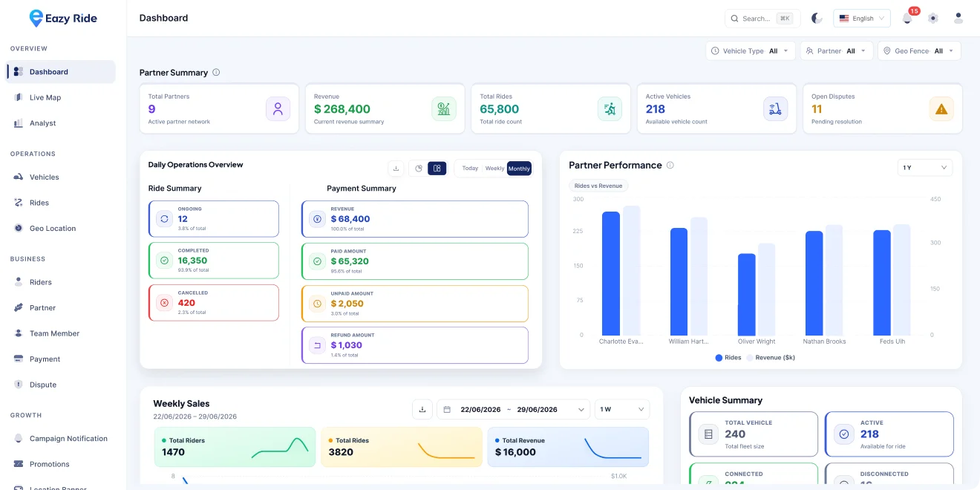Download Daily Operations Overview report
The width and height of the screenshot is (980, 490).
coord(396,169)
